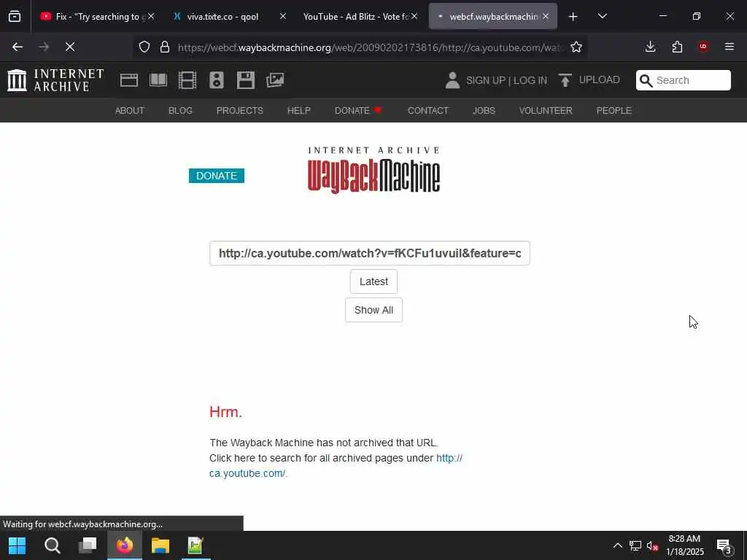Open the Firefox application hamburger menu
The height and width of the screenshot is (560, 747).
[x=729, y=47]
